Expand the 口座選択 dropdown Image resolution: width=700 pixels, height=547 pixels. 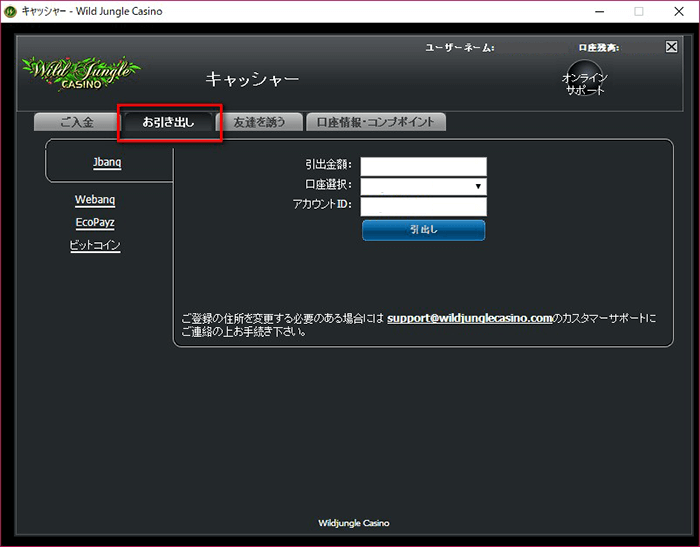[424, 187]
